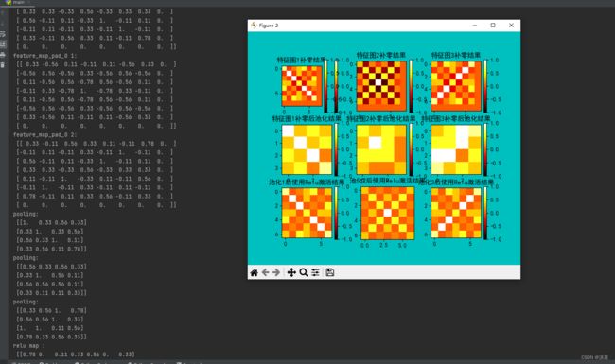Click colorbar beside 特征图3补零后池化结果 plot
Screen dimensions: 615x364
(x=485, y=149)
